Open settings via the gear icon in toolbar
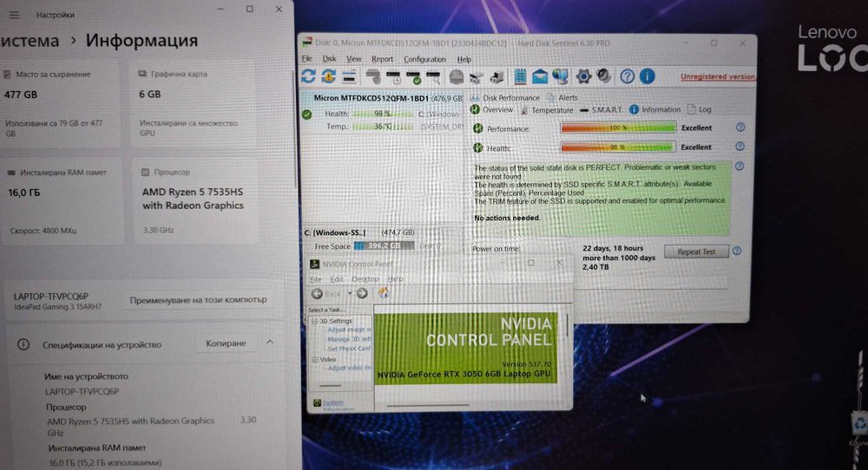The image size is (868, 470). (583, 76)
